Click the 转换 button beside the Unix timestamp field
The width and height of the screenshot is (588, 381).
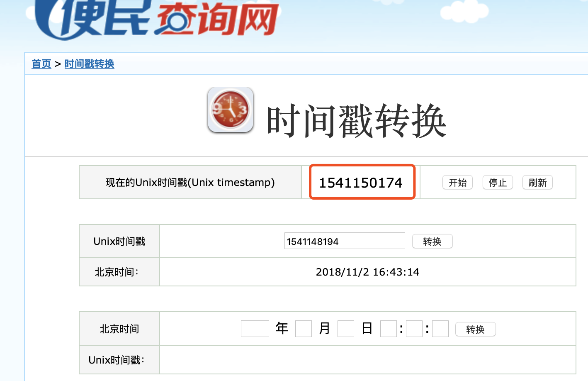point(432,242)
